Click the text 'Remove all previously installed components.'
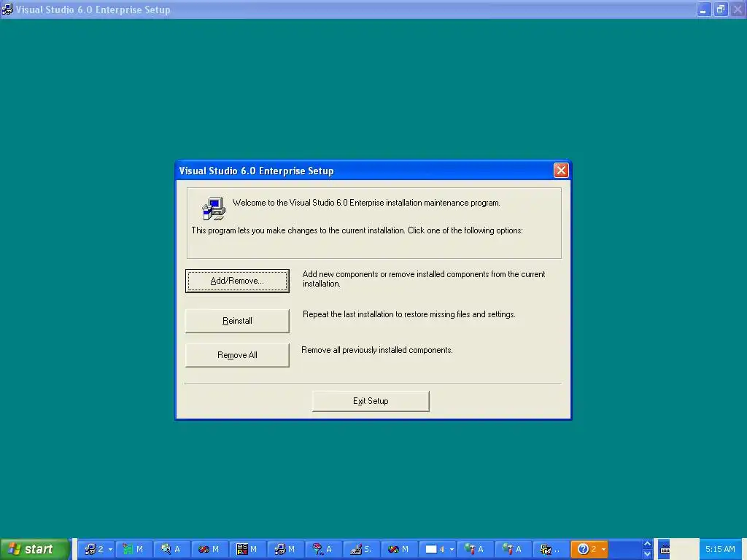 tap(377, 350)
